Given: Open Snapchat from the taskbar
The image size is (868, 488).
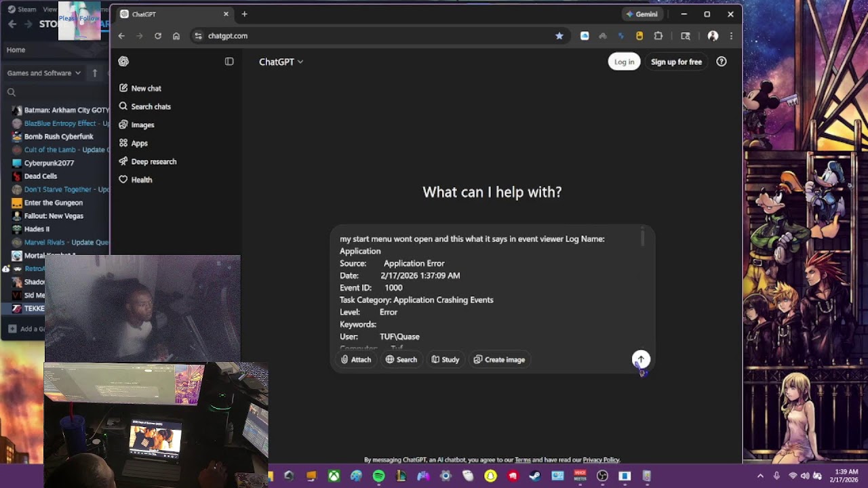Looking at the screenshot, I should click(490, 476).
